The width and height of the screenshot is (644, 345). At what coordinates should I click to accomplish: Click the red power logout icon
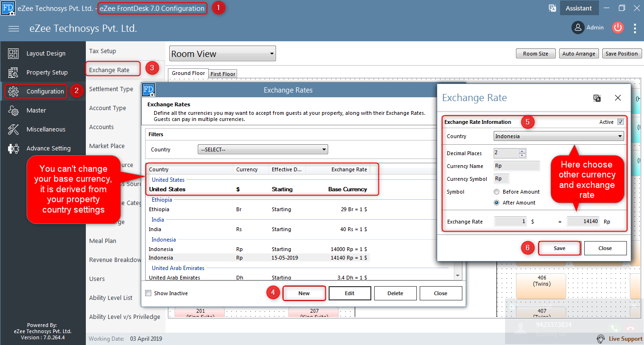coord(617,28)
